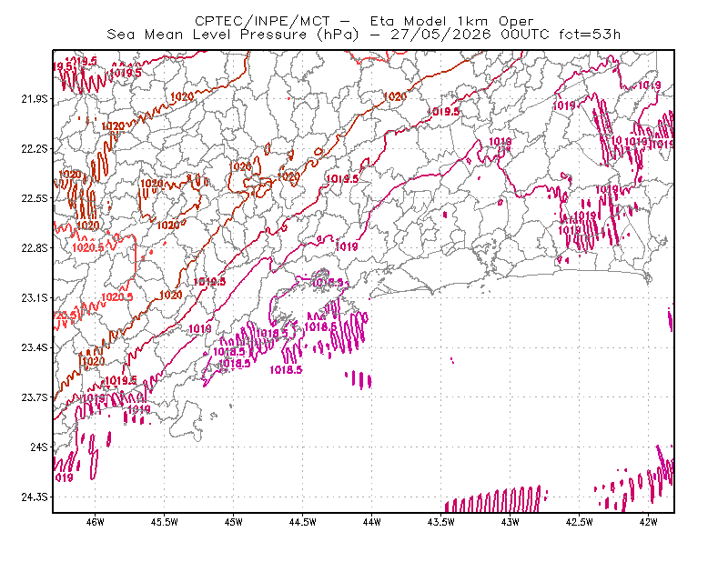This screenshot has height=562, width=728.
Task: Select the 24.3S latitude axis label
Action: (35, 497)
